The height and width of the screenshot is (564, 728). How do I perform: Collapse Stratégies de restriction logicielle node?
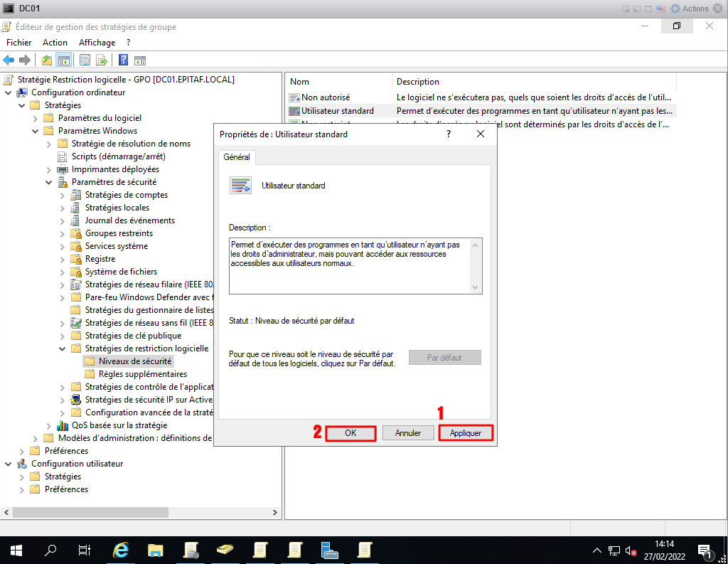[x=63, y=348]
